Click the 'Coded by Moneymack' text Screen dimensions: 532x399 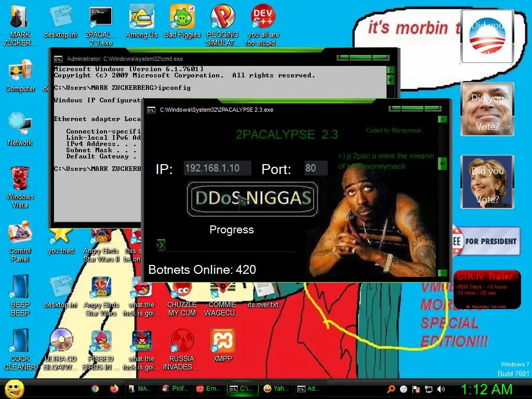pos(394,130)
